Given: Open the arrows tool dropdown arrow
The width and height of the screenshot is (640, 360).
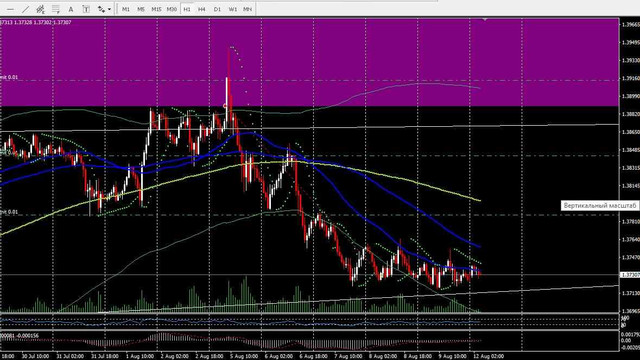Looking at the screenshot, I should 109,9.
